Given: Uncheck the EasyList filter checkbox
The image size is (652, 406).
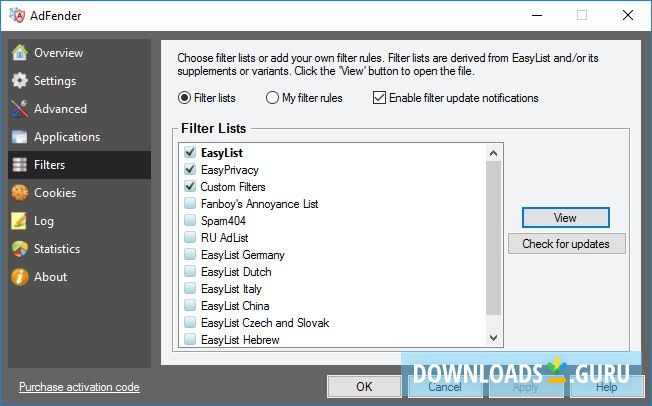Looking at the screenshot, I should [x=190, y=152].
